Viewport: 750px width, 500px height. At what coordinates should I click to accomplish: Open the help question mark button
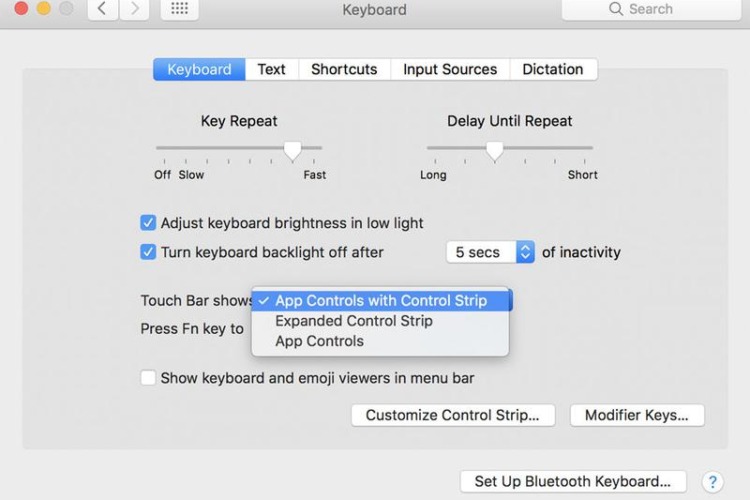(x=712, y=482)
